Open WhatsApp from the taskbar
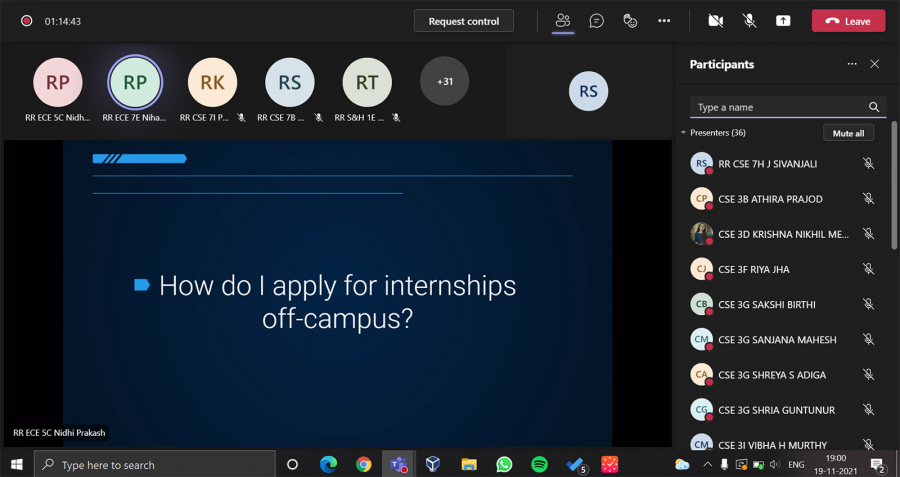The image size is (900, 477). coord(504,464)
